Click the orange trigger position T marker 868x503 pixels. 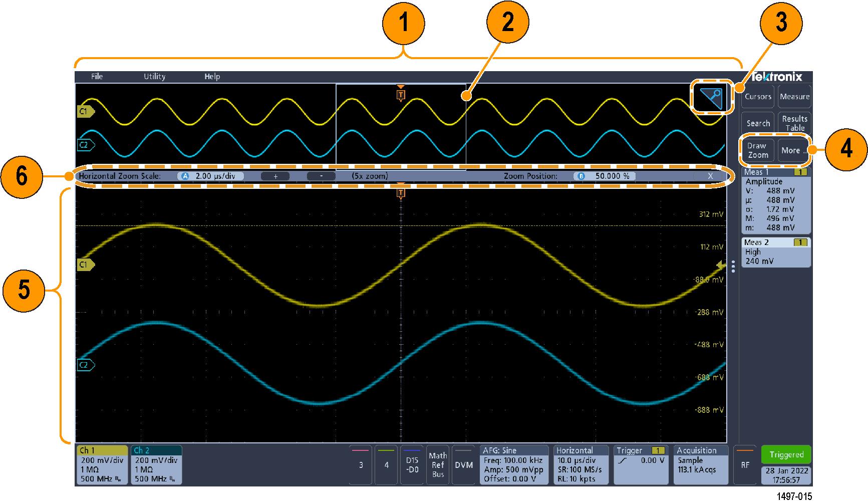[400, 94]
